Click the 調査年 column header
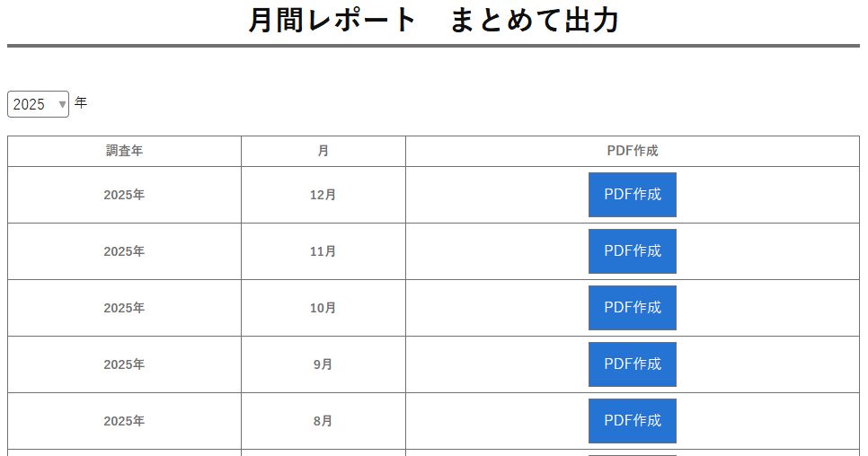The width and height of the screenshot is (868, 456). (x=124, y=151)
